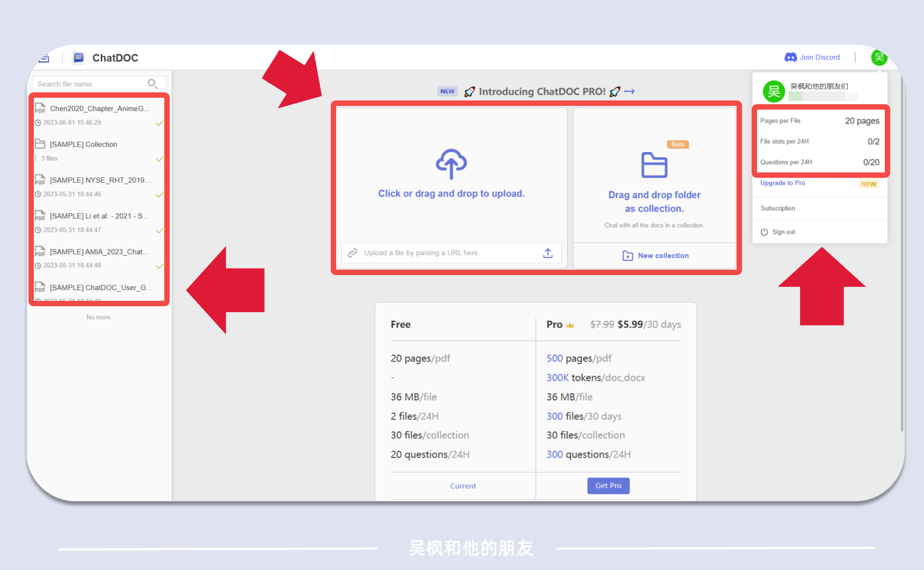The image size is (924, 570).
Task: Click the ChatDOC logo icon
Action: coord(78,58)
